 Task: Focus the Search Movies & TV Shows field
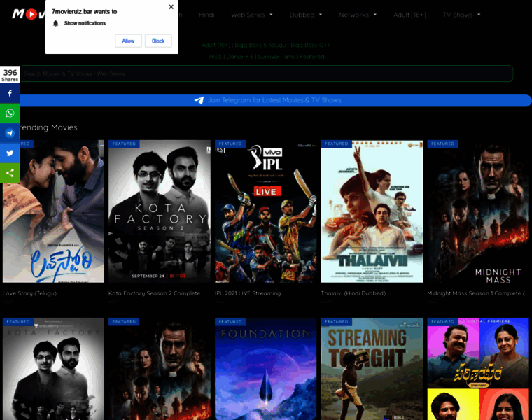click(x=266, y=73)
